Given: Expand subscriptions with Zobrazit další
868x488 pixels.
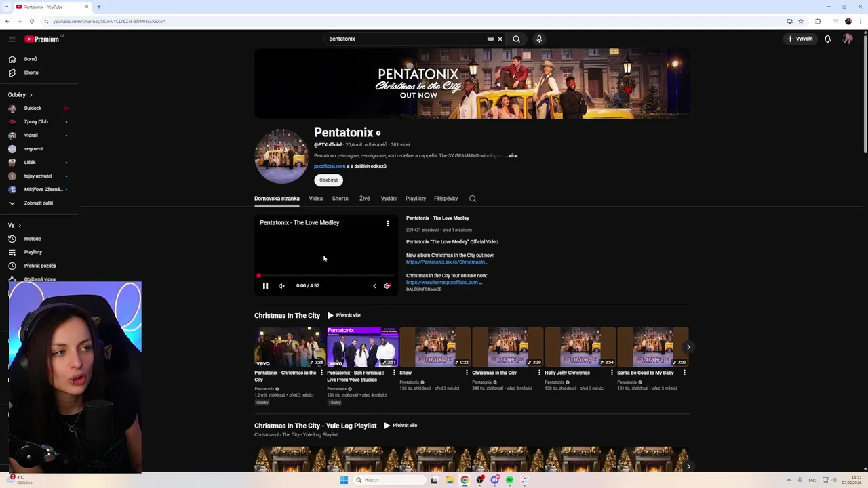Looking at the screenshot, I should 38,203.
